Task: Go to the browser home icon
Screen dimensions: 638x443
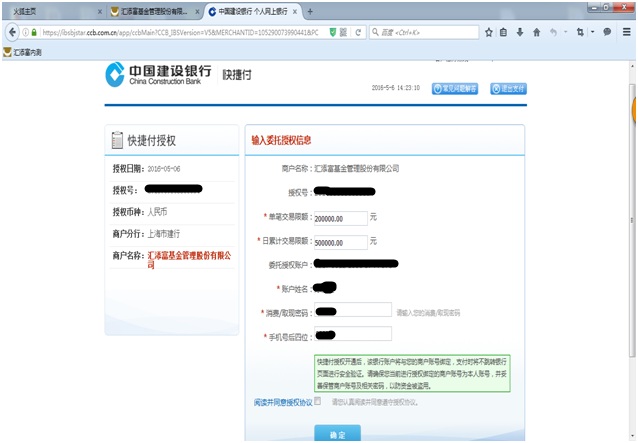Action: pos(535,32)
